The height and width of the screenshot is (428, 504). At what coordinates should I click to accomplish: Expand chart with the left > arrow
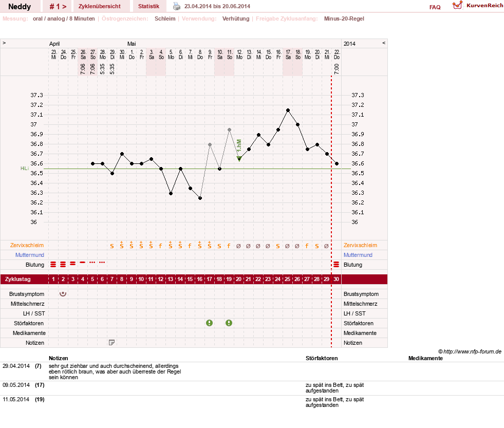(4, 43)
